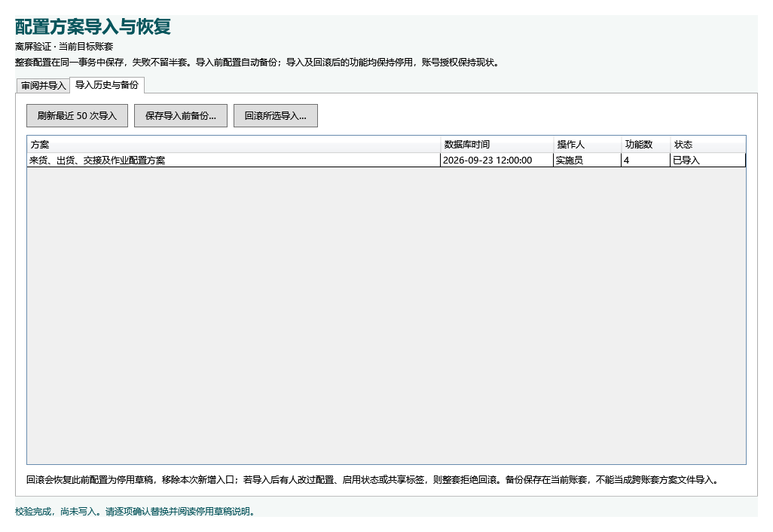Click the cell 2026-09-23 12:00:00
The height and width of the screenshot is (532, 773).
[497, 161]
